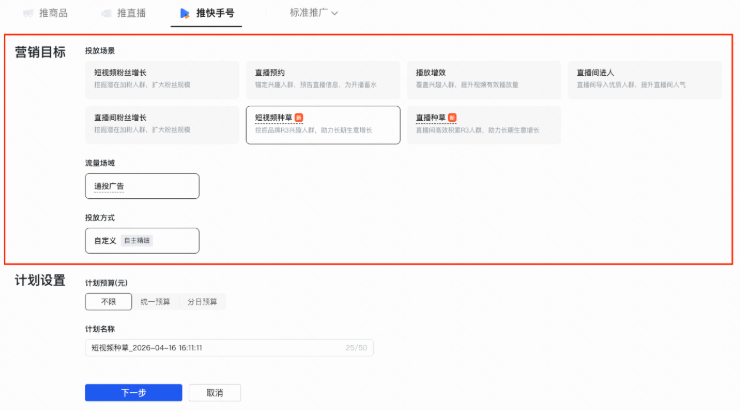Screen dimensions: 740x411
Task: Switch to the 推商品 tab
Action: click(x=45, y=13)
